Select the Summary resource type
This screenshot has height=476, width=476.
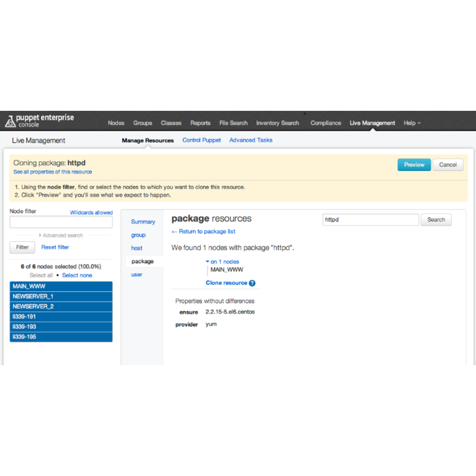click(x=143, y=222)
